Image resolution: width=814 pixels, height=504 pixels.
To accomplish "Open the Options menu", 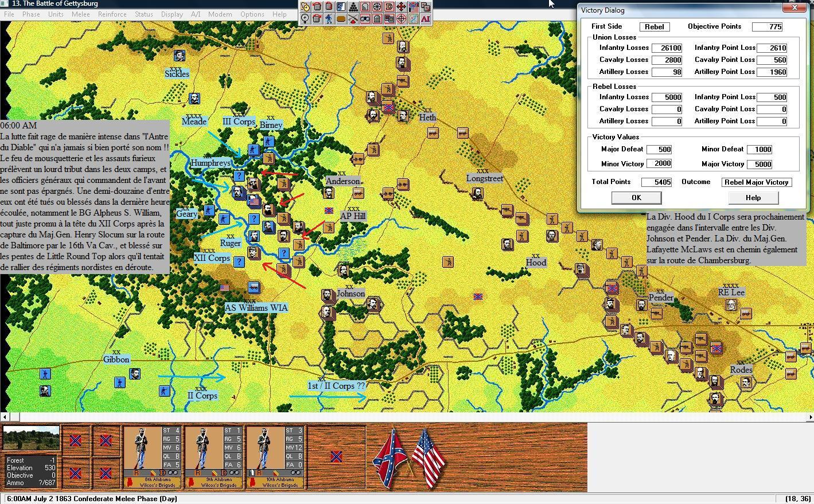I will 252,14.
